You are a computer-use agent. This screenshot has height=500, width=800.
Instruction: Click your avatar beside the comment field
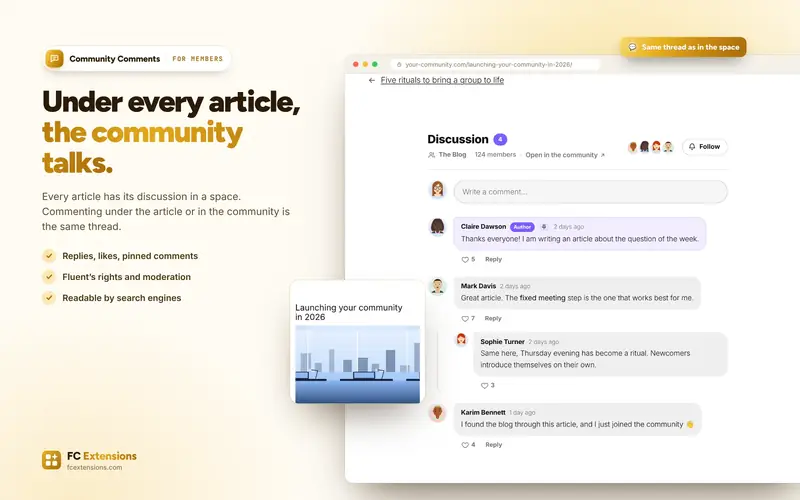pyautogui.click(x=437, y=189)
